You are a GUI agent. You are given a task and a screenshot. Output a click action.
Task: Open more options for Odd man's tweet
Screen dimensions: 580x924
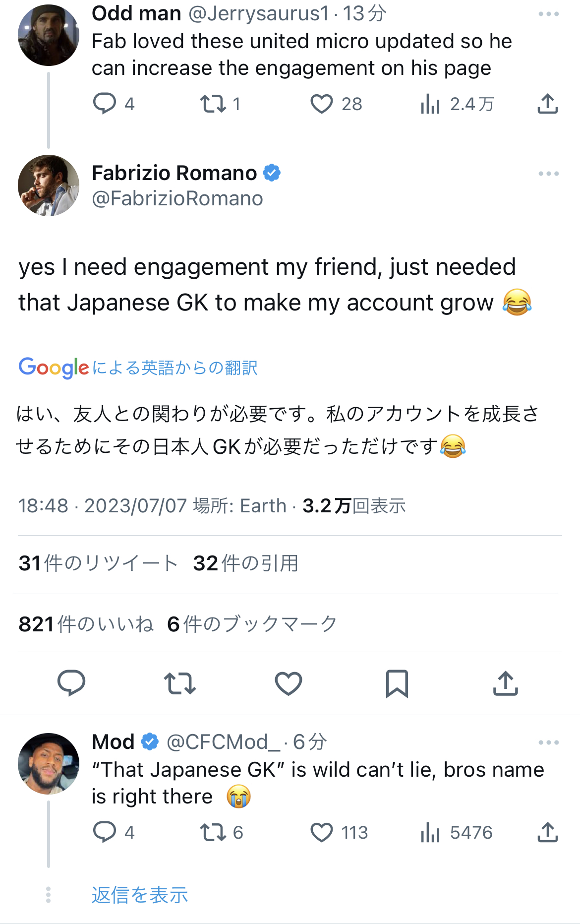tap(549, 14)
